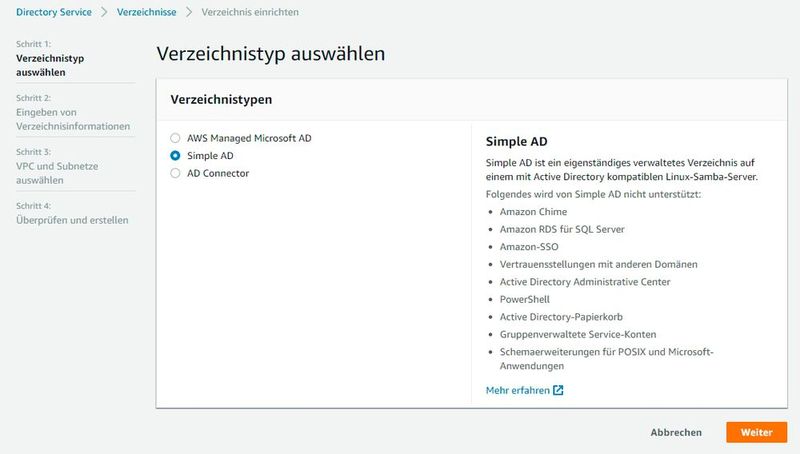Click the Simple AD description heading

click(x=516, y=141)
